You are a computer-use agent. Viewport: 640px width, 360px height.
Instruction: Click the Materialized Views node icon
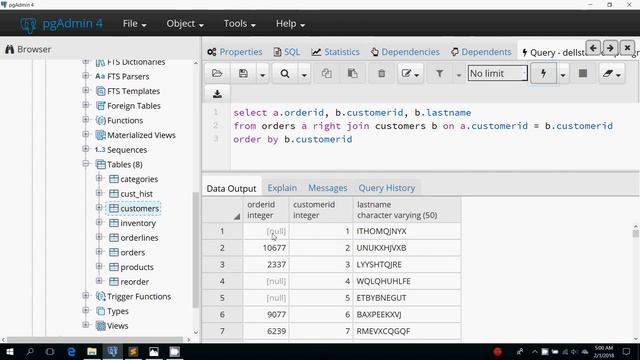101,135
